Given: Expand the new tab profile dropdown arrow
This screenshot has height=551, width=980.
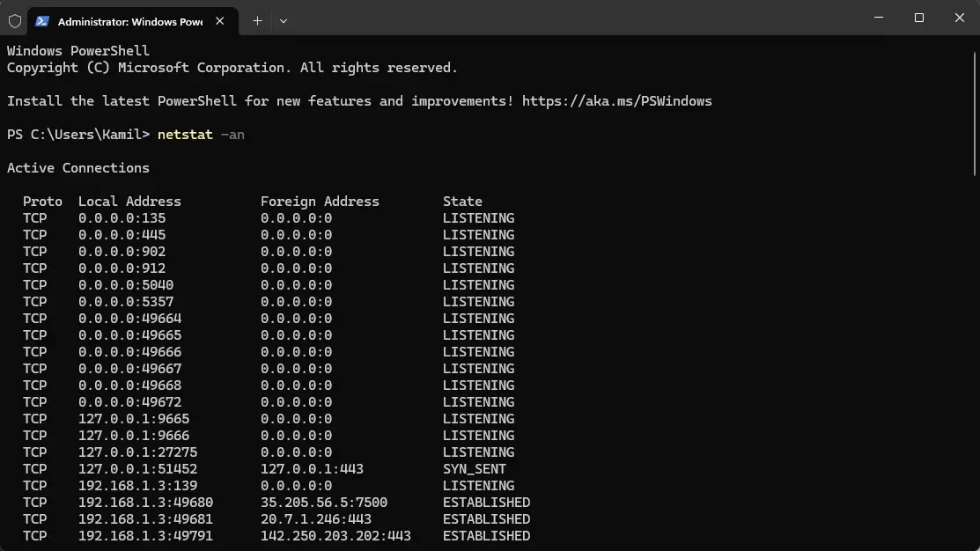Looking at the screenshot, I should 284,21.
